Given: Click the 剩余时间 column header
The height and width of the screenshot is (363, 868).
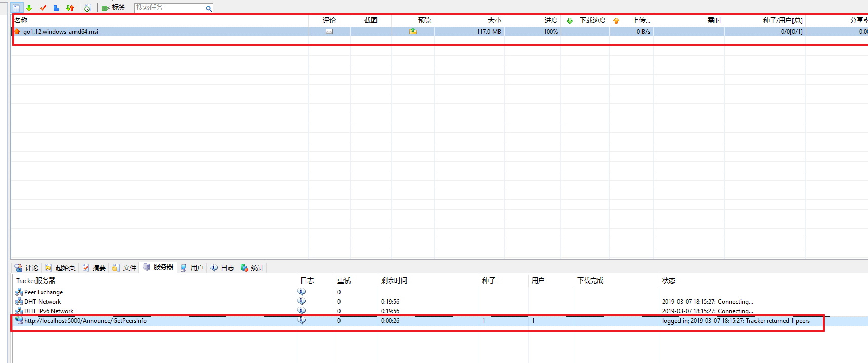Looking at the screenshot, I should 394,280.
